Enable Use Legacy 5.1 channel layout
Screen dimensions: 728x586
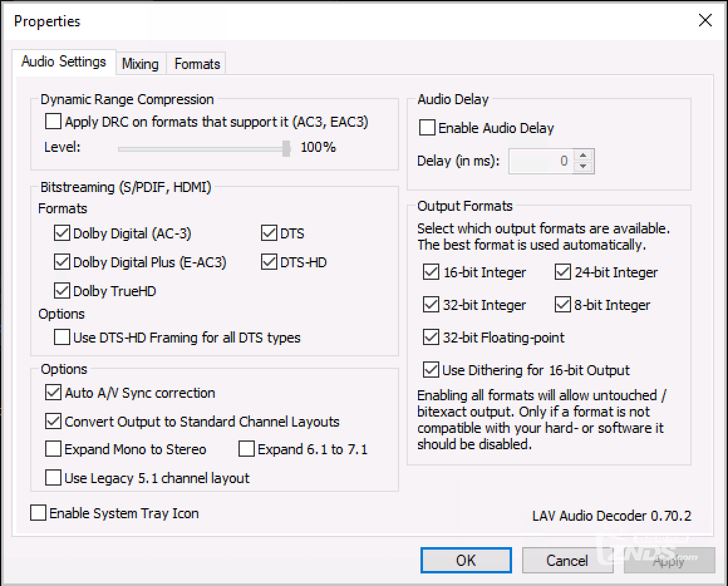53,478
